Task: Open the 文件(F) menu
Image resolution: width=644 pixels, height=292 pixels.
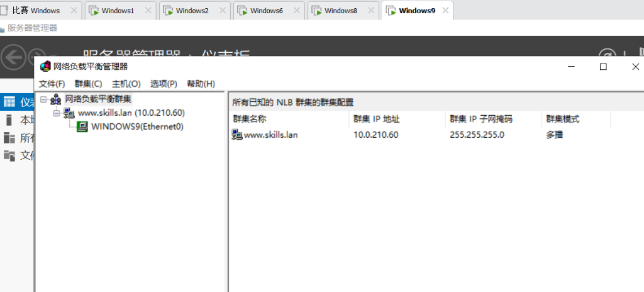Action: click(52, 84)
